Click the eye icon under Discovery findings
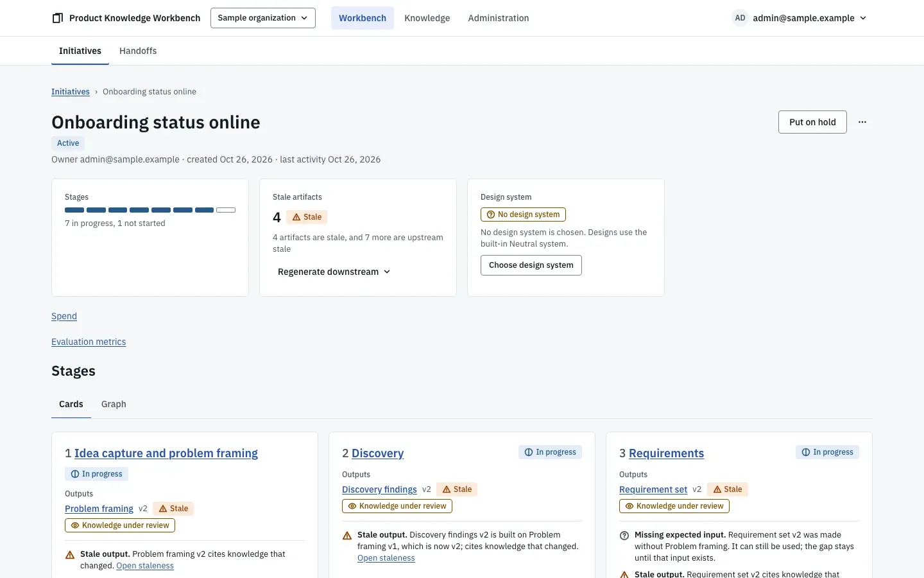The width and height of the screenshot is (924, 578). pyautogui.click(x=352, y=506)
